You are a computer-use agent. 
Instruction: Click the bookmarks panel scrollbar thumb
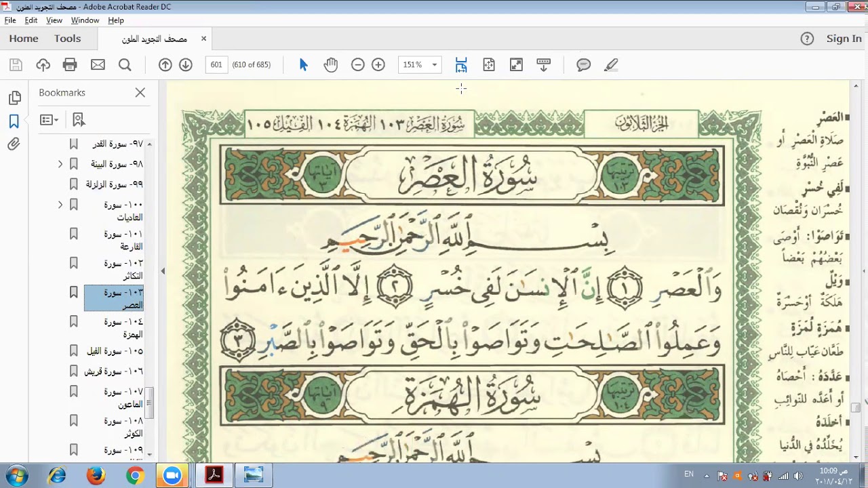tap(149, 403)
